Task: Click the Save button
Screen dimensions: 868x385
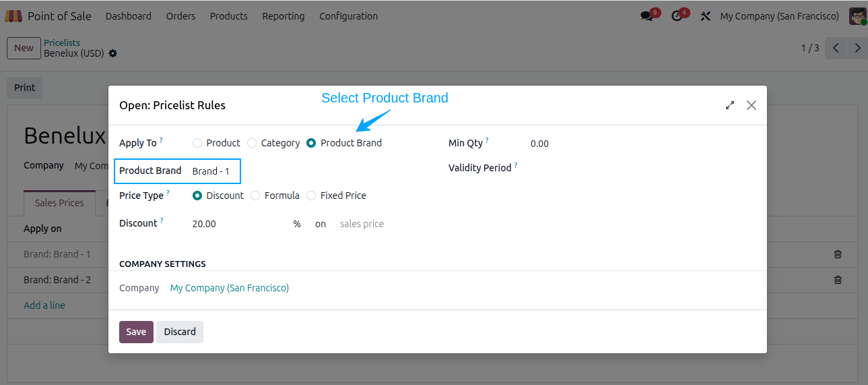Action: [x=136, y=332]
